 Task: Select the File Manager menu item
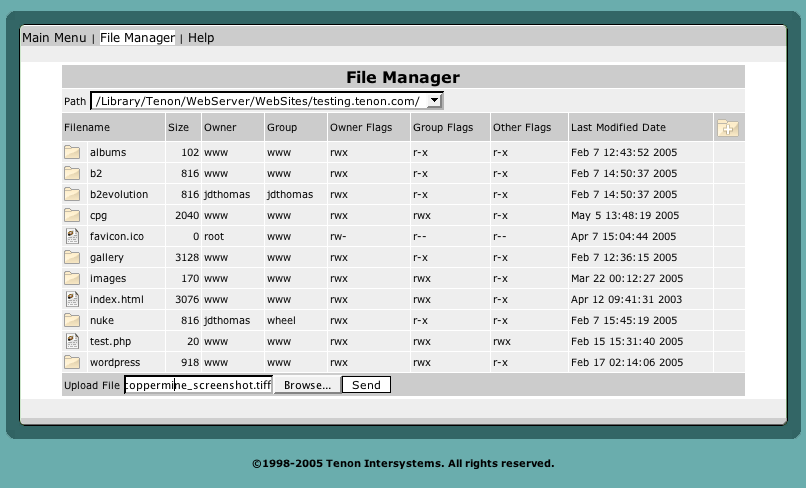(137, 38)
